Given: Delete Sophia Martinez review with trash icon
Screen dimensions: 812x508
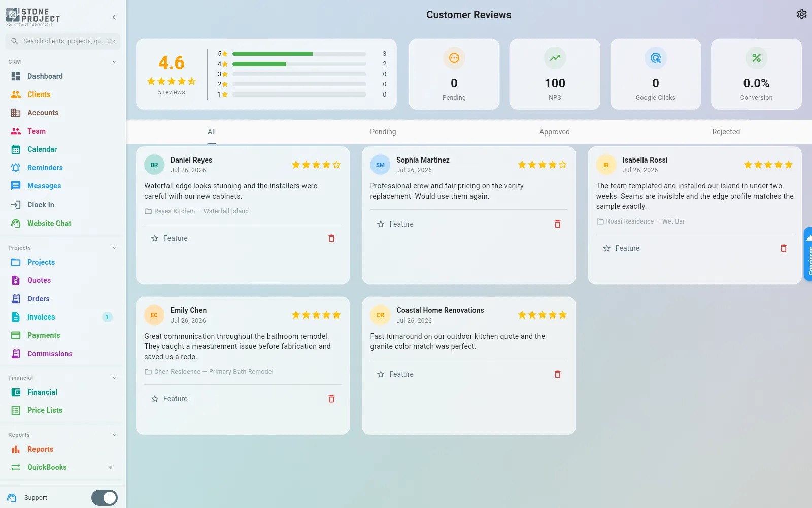Looking at the screenshot, I should click(557, 224).
